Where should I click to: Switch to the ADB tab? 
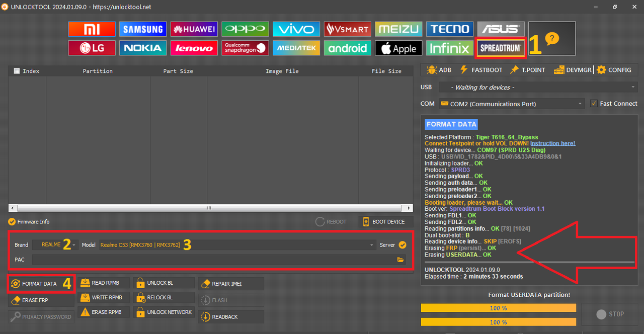click(439, 70)
